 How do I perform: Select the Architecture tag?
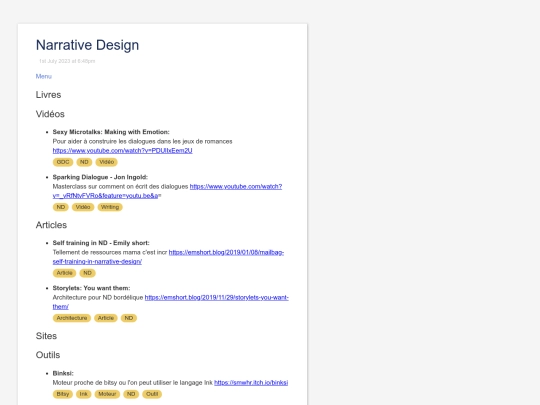click(72, 318)
